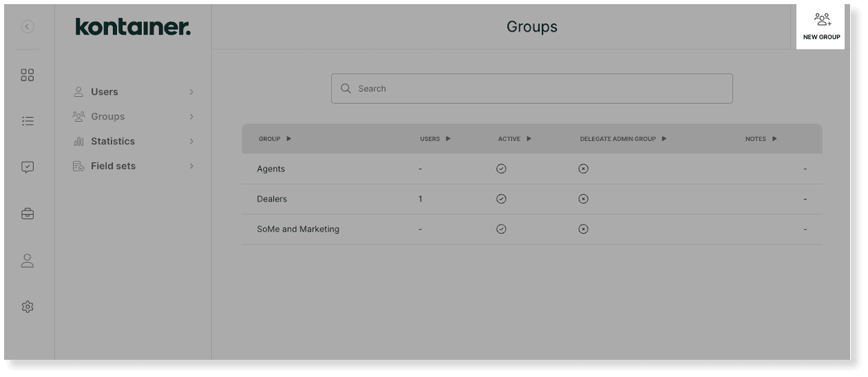Image resolution: width=868 pixels, height=377 pixels.
Task: Open the dashboard grid icon in the sidebar
Action: click(x=28, y=75)
